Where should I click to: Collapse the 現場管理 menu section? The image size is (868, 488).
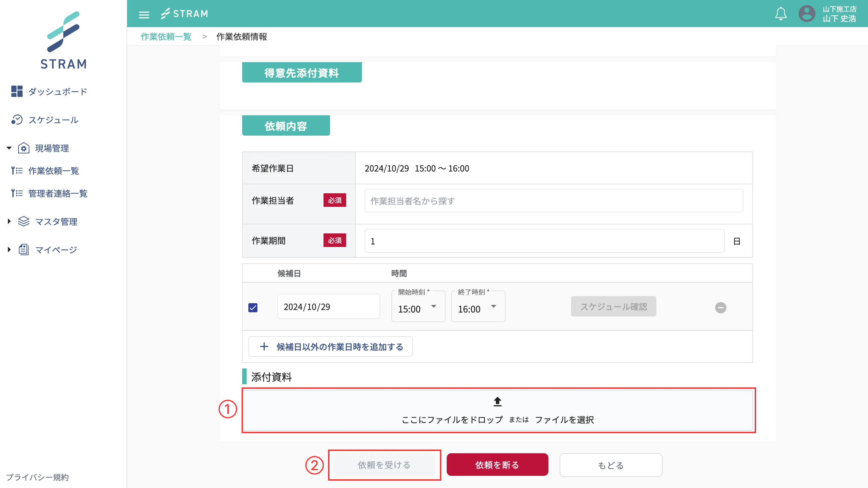9,148
